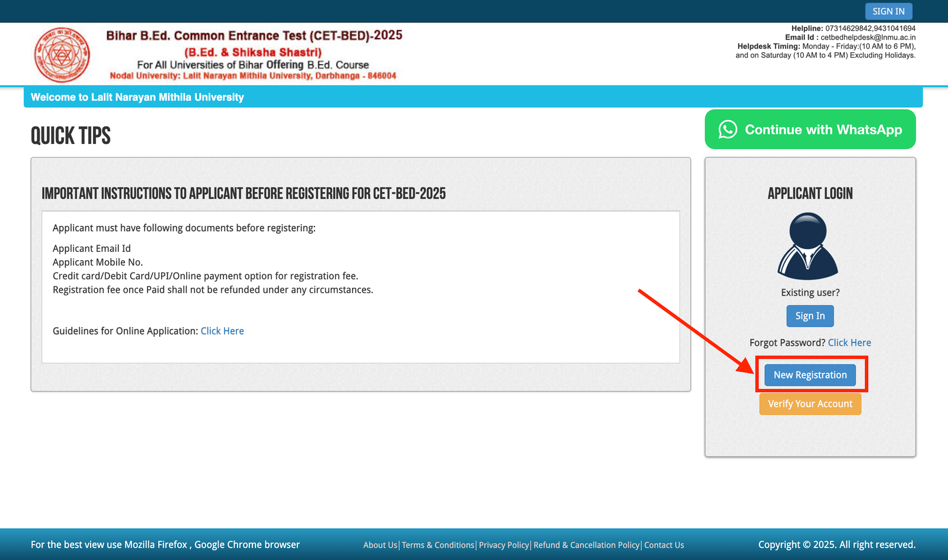Click the Applicant Mobile No. line
The height and width of the screenshot is (560, 948).
point(98,263)
